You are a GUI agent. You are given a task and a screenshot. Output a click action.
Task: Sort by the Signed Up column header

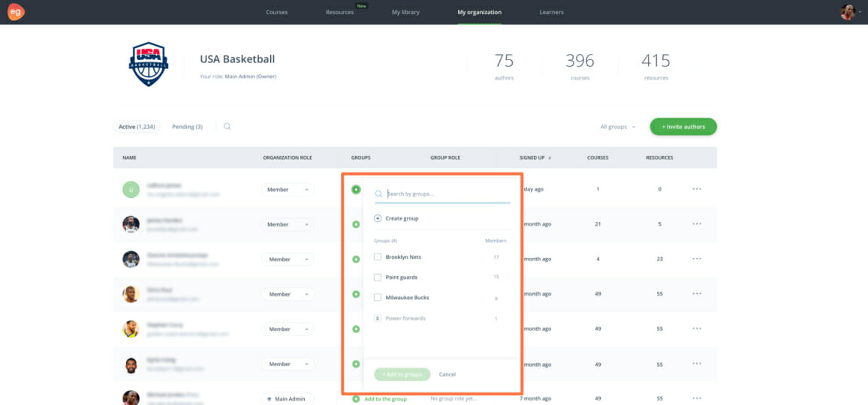pos(532,157)
